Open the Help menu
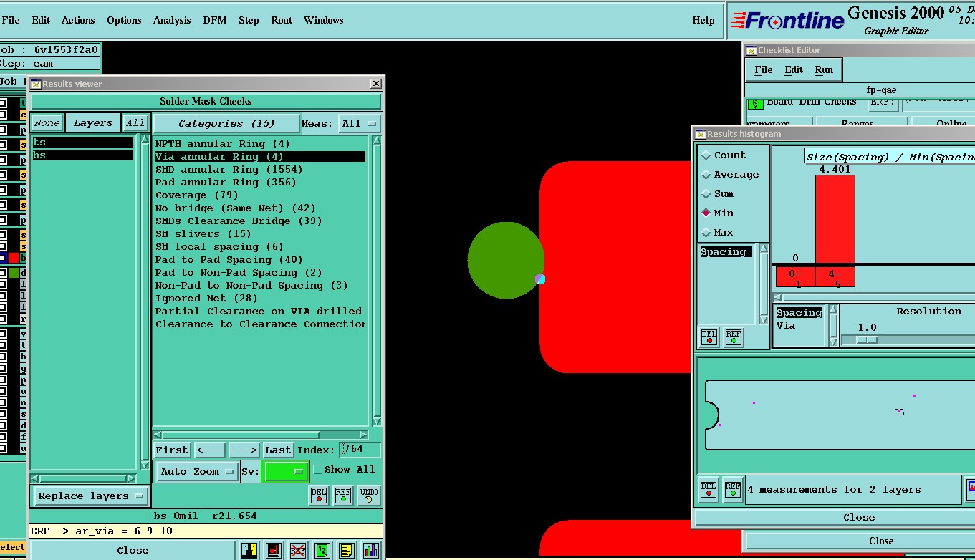The image size is (975, 560). pos(703,20)
